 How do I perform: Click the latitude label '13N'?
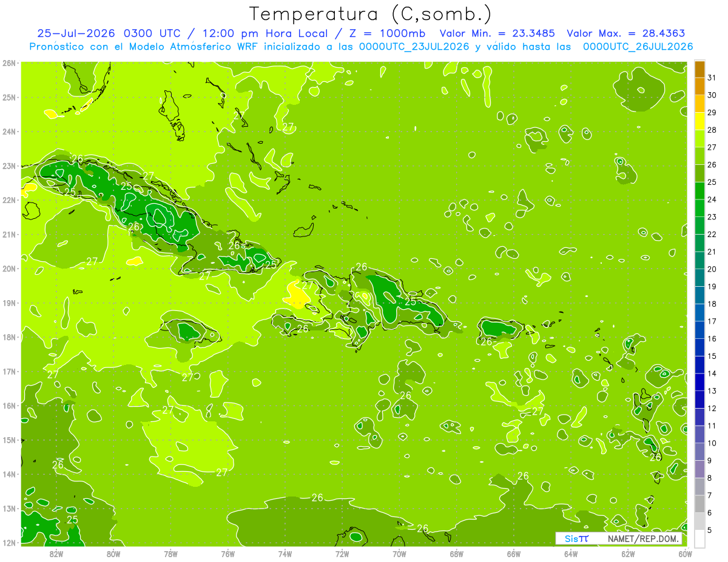tap(9, 509)
